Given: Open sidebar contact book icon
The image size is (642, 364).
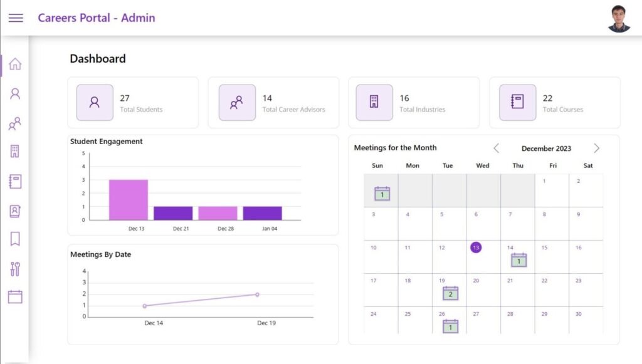Looking at the screenshot, I should (15, 211).
